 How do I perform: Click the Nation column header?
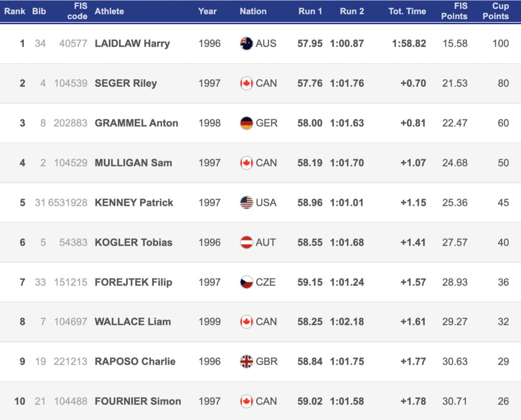[253, 11]
